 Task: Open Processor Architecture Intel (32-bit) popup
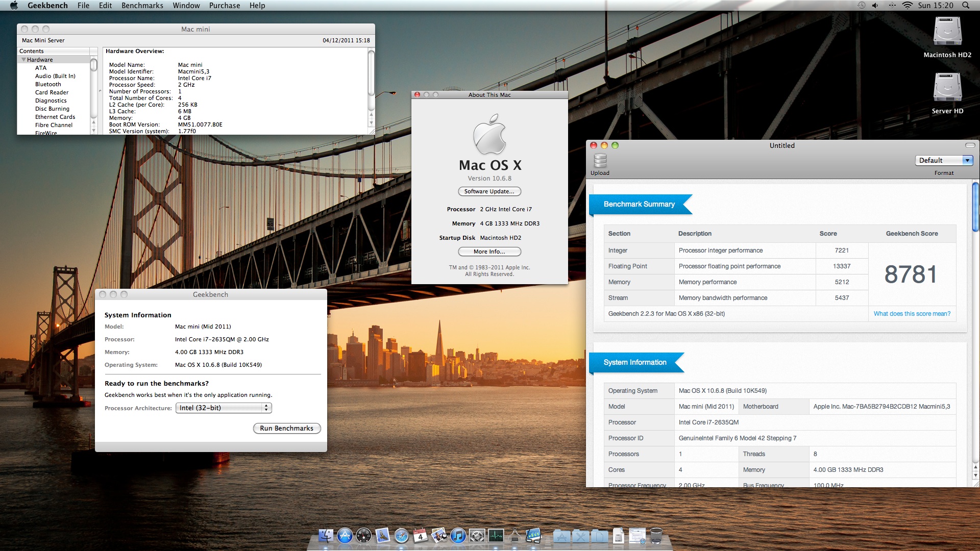224,408
